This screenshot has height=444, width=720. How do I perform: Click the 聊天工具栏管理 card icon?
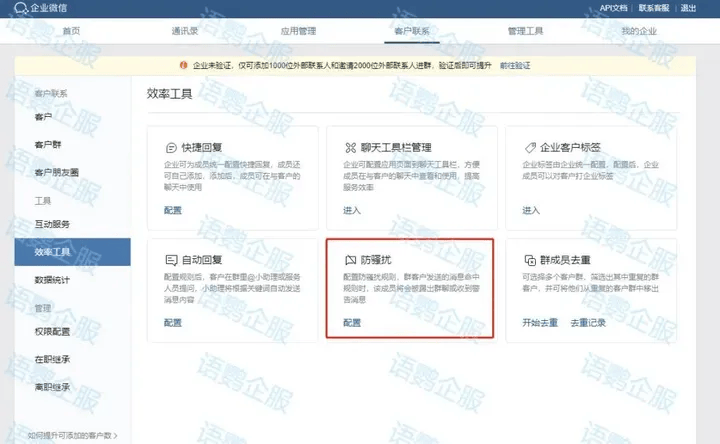point(349,146)
